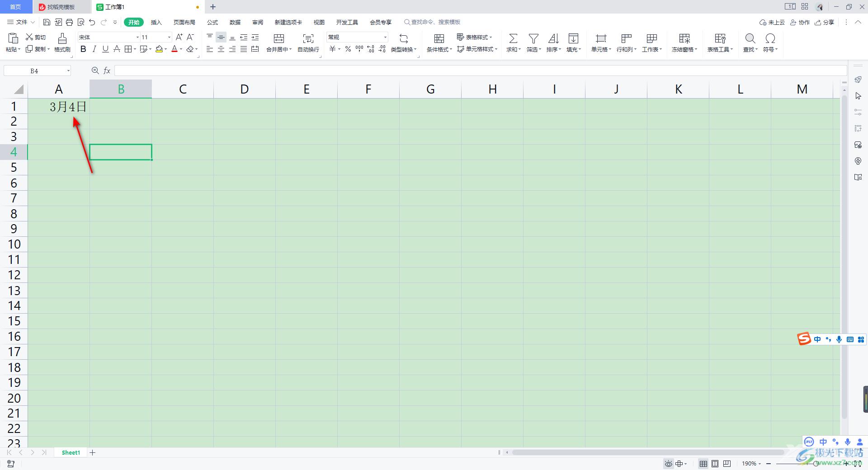Image resolution: width=868 pixels, height=470 pixels.
Task: Toggle italic formatting
Action: 94,49
